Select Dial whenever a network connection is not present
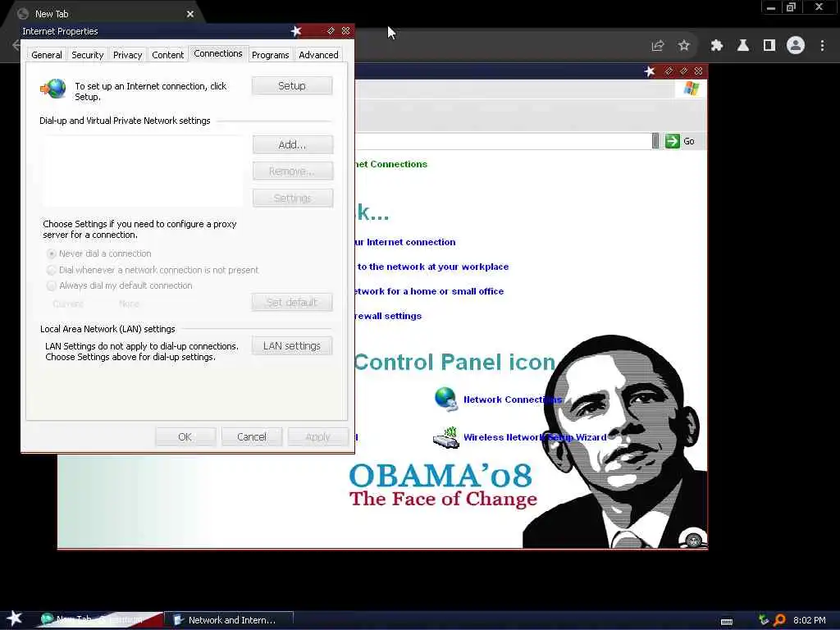Image resolution: width=840 pixels, height=630 pixels. [x=153, y=270]
